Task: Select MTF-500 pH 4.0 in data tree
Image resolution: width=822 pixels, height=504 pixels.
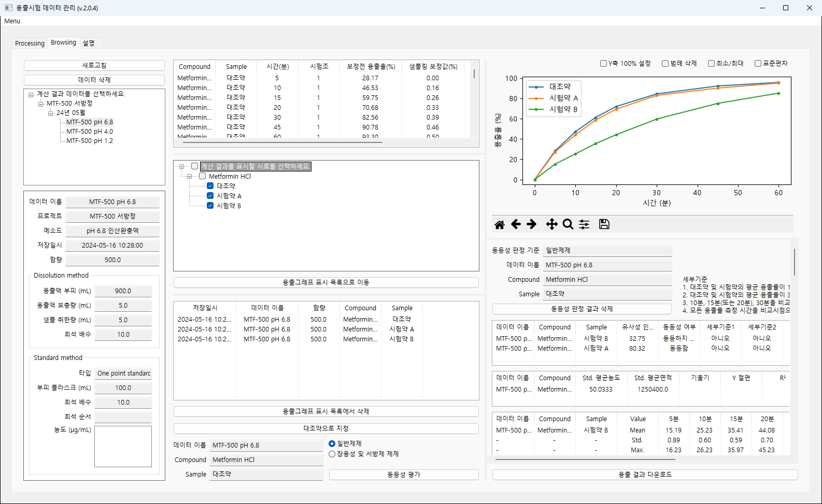Action: point(90,132)
